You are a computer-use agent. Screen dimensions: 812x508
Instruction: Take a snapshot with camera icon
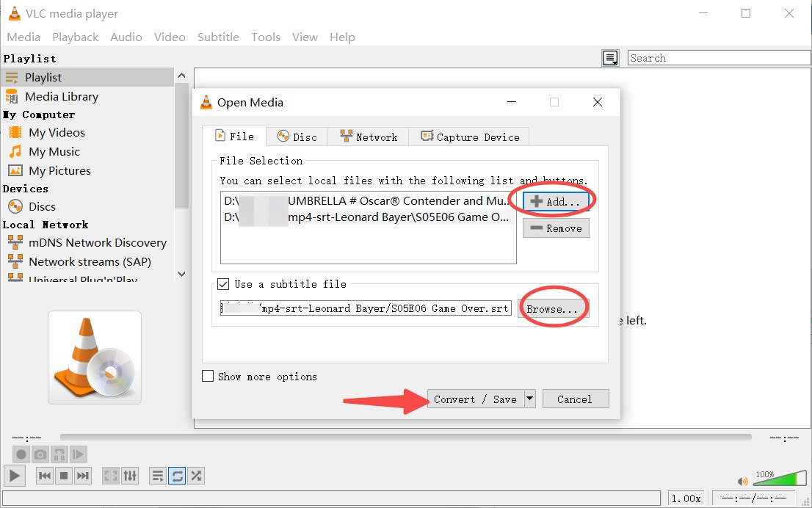(x=40, y=454)
